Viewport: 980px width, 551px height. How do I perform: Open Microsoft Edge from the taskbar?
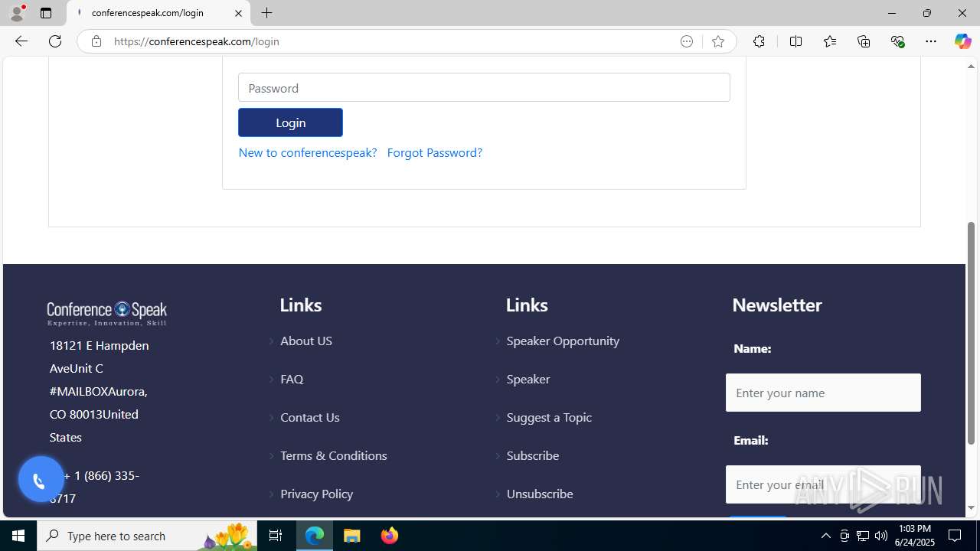(x=315, y=536)
